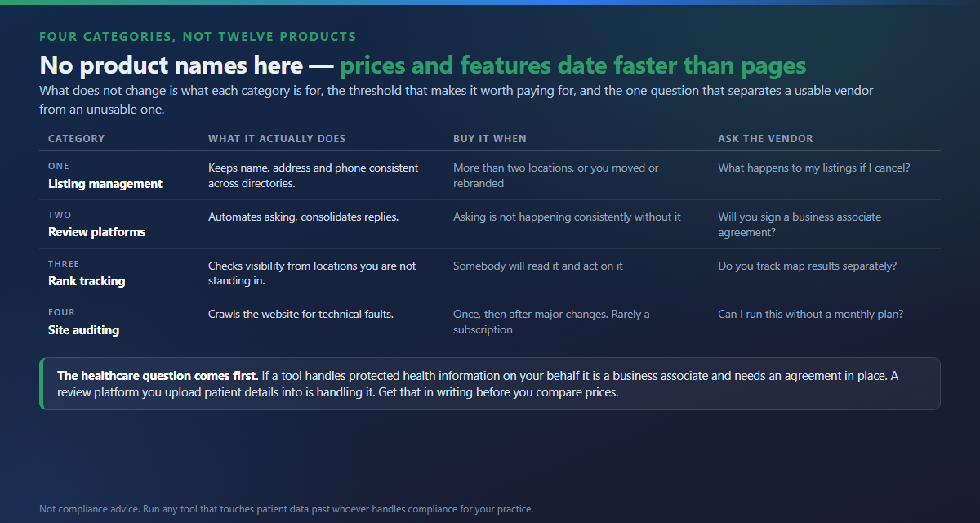Click the green 'prices and features date faster than pages' text

tap(573, 65)
